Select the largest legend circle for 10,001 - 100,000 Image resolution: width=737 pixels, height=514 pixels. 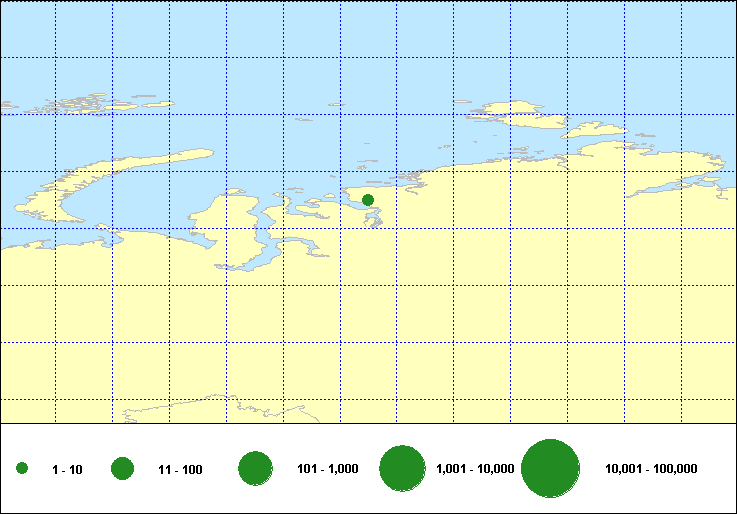(551, 469)
